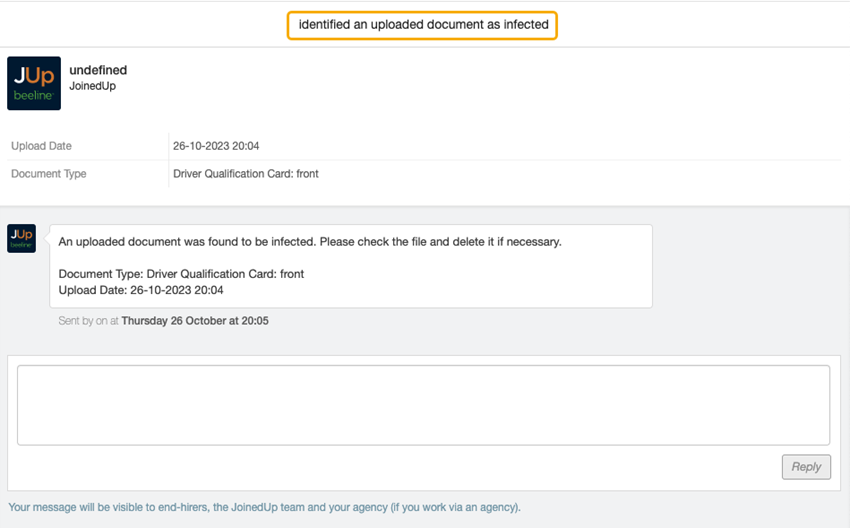Click the "Sent by on at" caption text
The width and height of the screenshot is (850, 528).
(89, 321)
